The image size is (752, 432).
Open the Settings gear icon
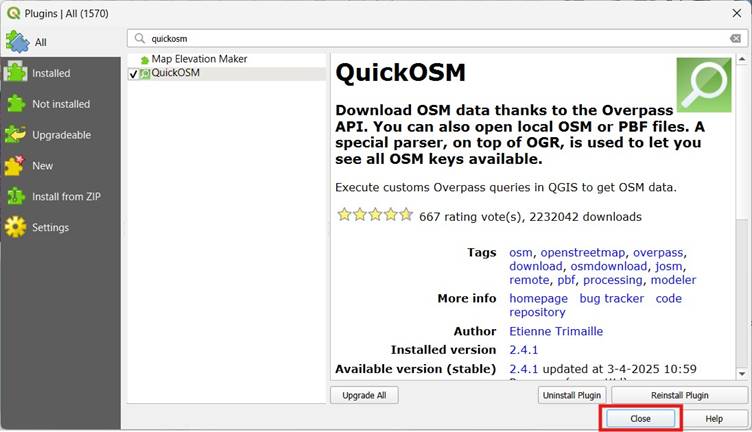[x=15, y=227]
